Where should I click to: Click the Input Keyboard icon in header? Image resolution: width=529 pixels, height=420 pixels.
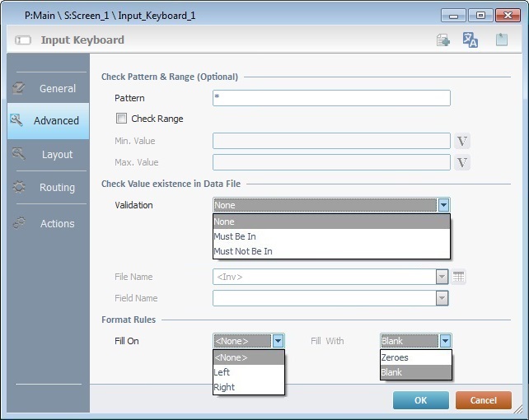(23, 40)
